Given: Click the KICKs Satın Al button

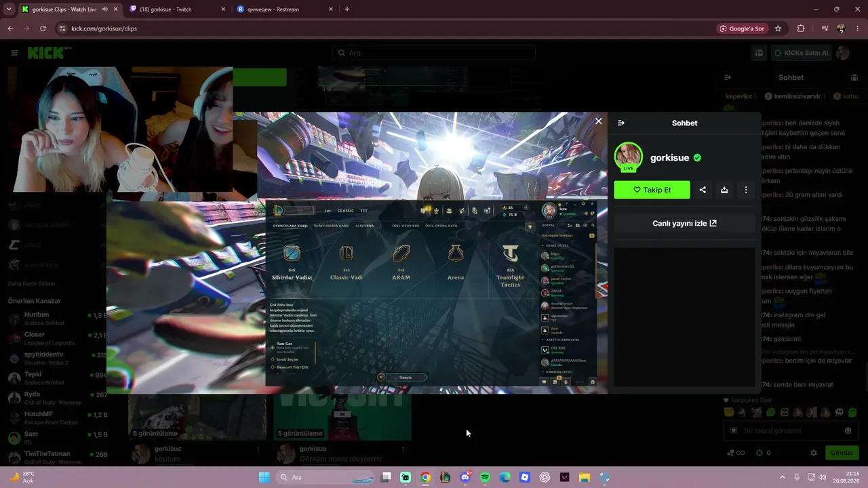Looking at the screenshot, I should (801, 53).
